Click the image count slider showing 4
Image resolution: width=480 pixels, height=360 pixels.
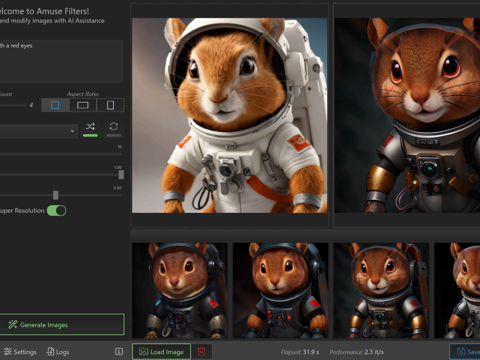click(13, 105)
